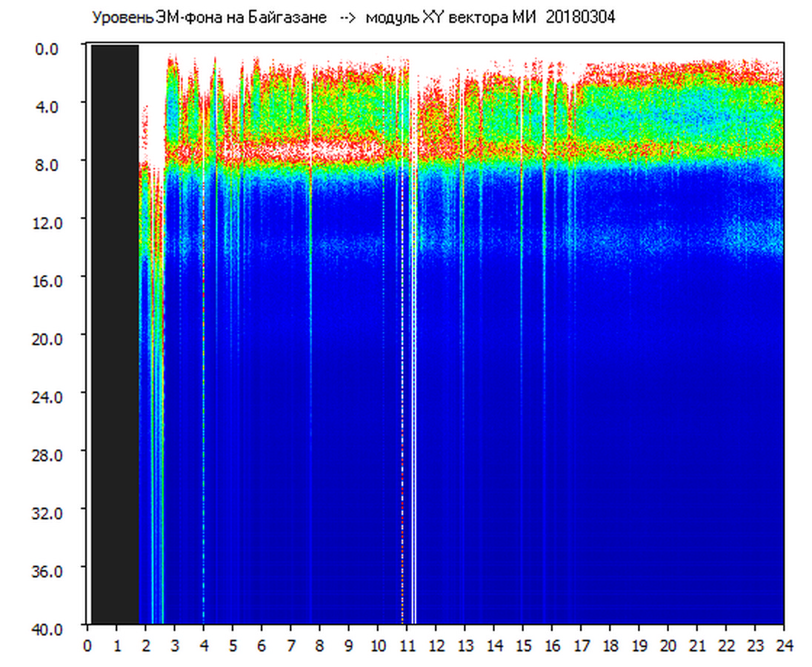Select hour 4 on the horizontal axis
Image resolution: width=812 pixels, height=667 pixels.
pos(204,646)
